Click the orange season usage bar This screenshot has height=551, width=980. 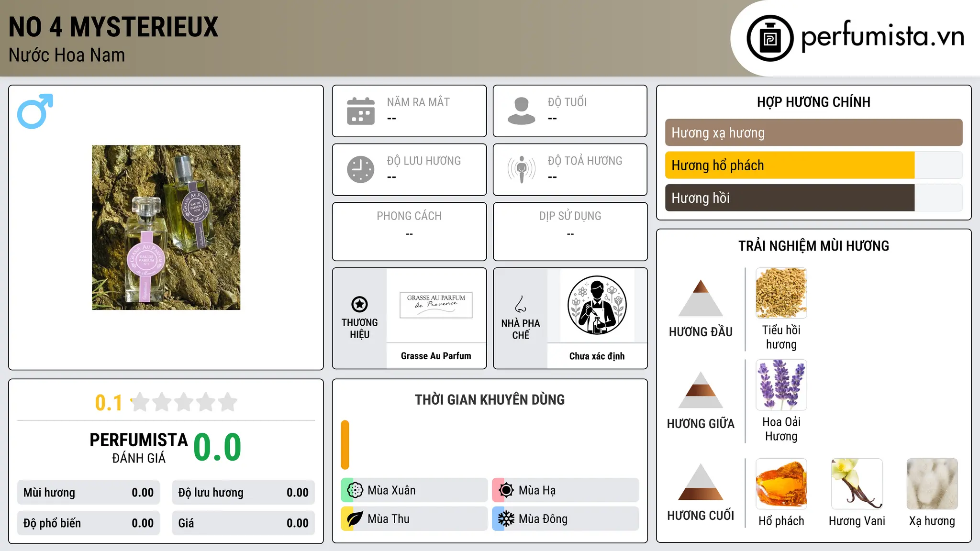click(345, 445)
